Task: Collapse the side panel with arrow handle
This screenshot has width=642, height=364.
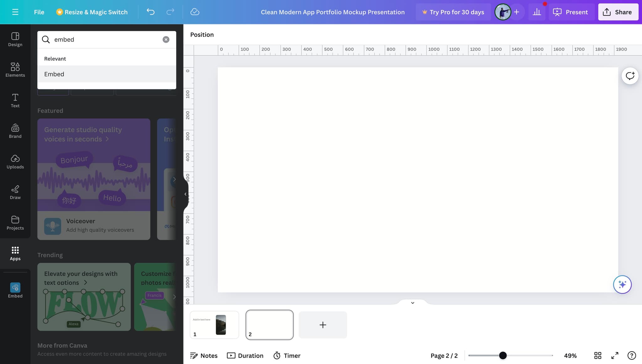Action: (185, 194)
